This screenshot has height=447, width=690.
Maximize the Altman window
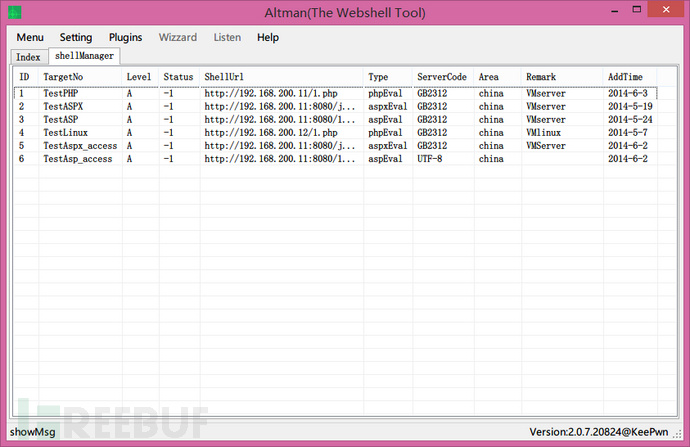636,10
